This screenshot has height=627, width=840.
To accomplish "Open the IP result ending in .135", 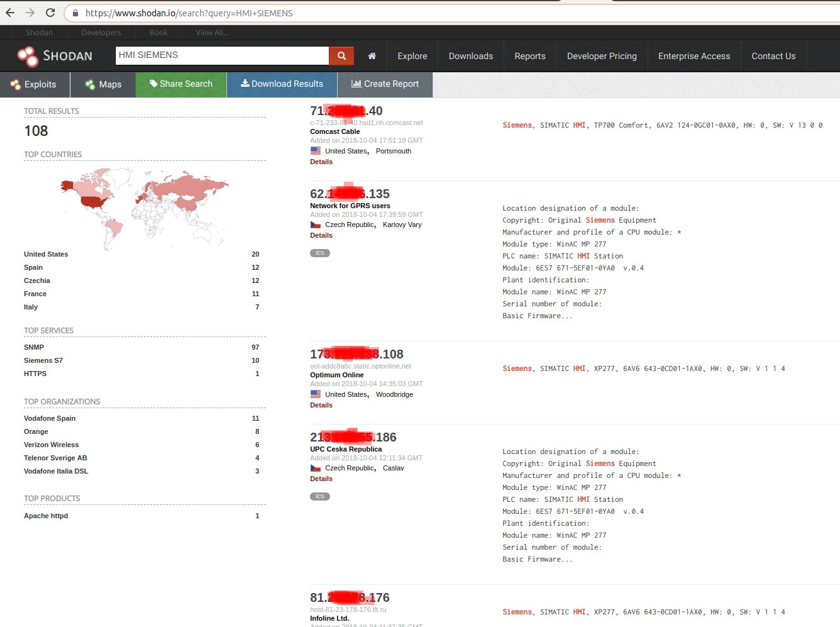I will coord(350,194).
